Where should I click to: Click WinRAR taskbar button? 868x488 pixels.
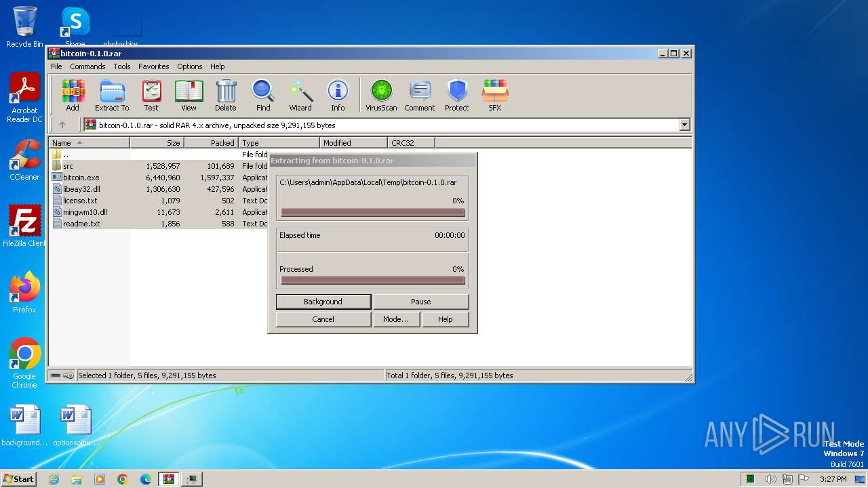pyautogui.click(x=168, y=479)
